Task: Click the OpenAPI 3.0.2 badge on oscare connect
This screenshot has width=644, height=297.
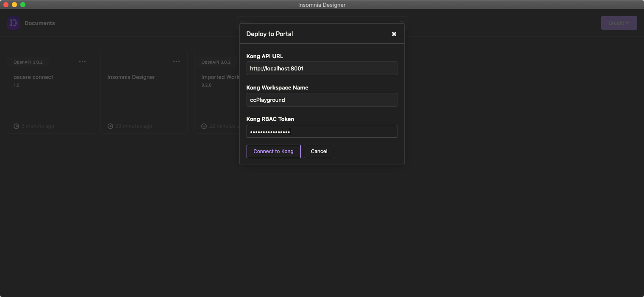Action: pyautogui.click(x=28, y=62)
